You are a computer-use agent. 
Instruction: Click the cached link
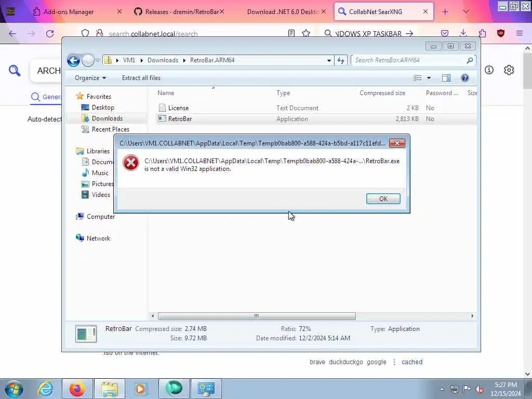[412, 362]
